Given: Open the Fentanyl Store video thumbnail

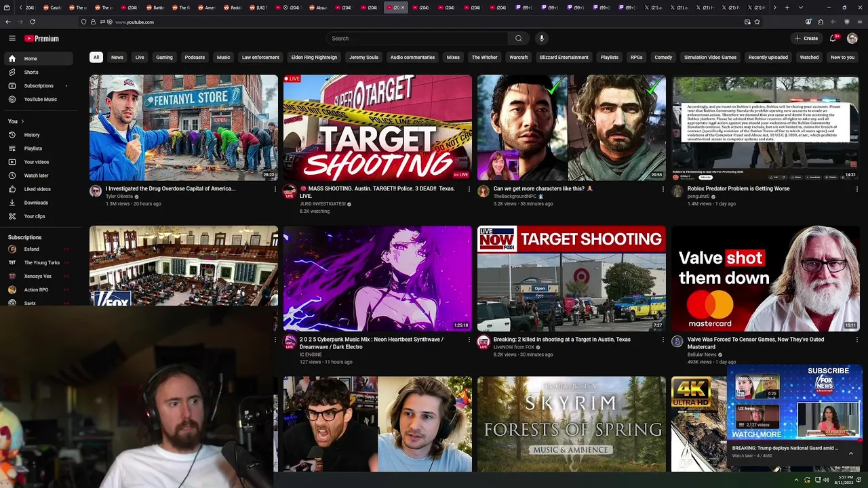Looking at the screenshot, I should (x=184, y=127).
